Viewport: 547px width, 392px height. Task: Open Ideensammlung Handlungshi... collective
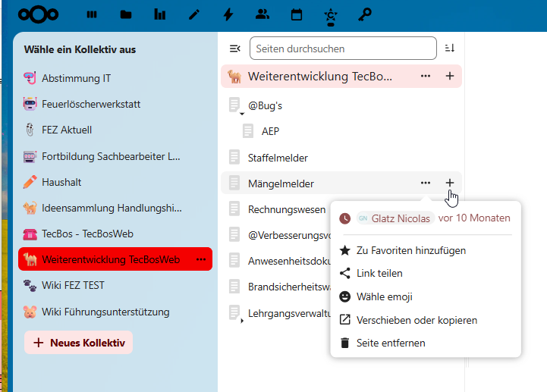tap(115, 208)
